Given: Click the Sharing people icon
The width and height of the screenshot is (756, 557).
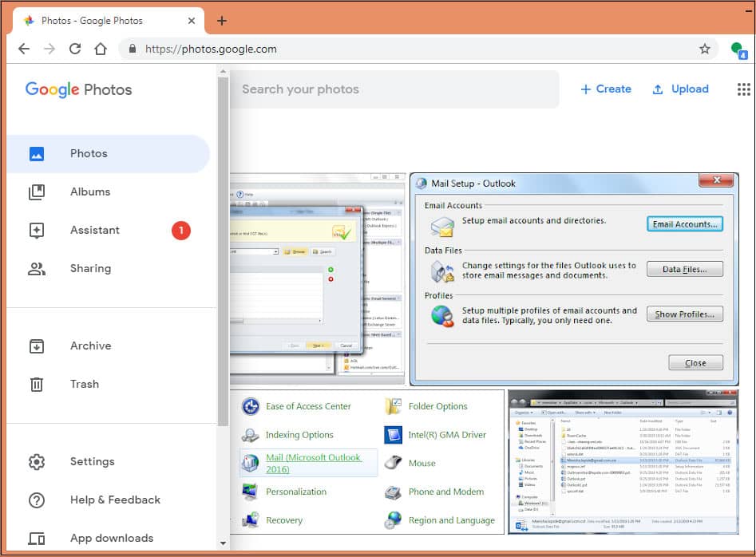Looking at the screenshot, I should pos(37,269).
